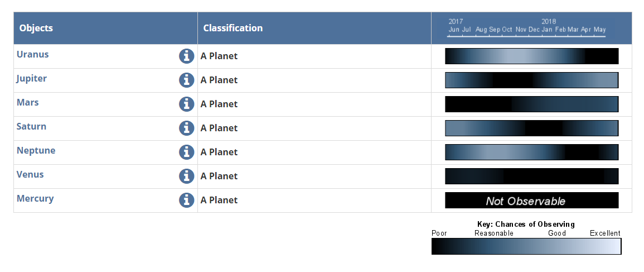Open the info icon for Uranus
644x272 pixels.
[186, 56]
